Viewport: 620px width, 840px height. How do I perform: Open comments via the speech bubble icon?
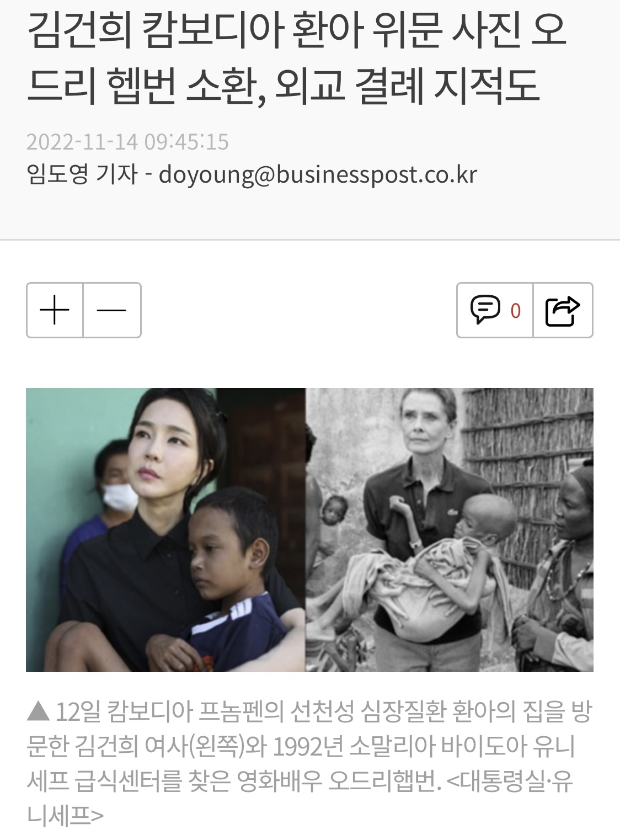485,310
